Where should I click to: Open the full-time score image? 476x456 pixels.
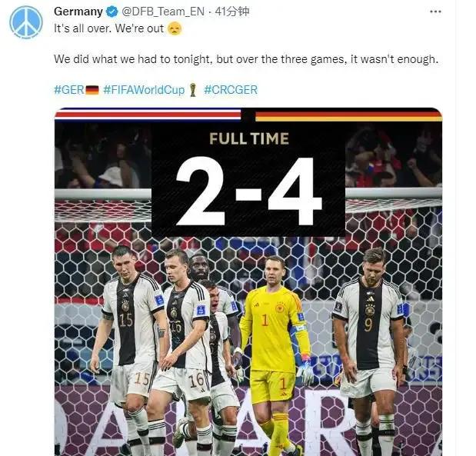pyautogui.click(x=248, y=281)
